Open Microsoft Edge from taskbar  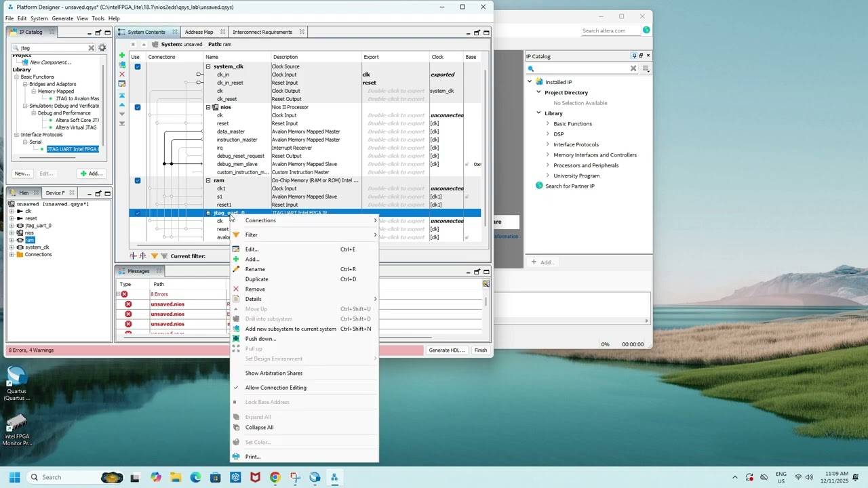(x=195, y=477)
